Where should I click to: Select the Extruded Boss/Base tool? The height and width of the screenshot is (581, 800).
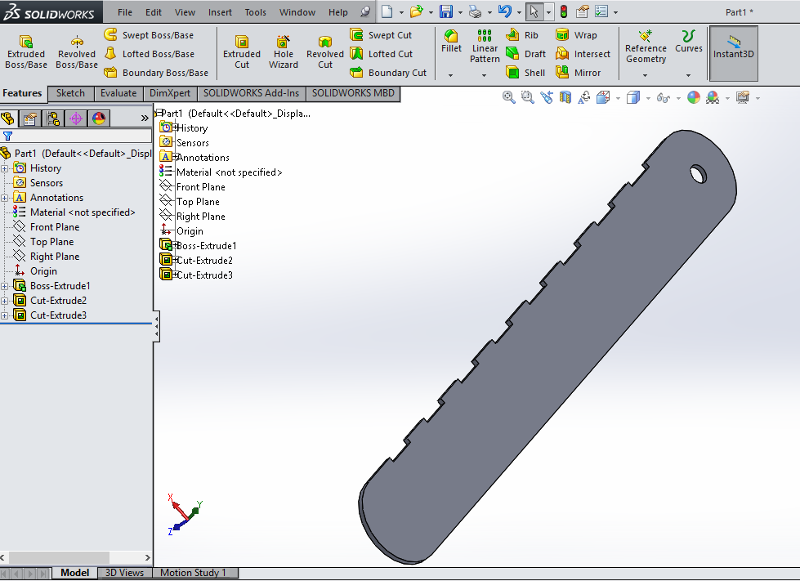pyautogui.click(x=26, y=52)
